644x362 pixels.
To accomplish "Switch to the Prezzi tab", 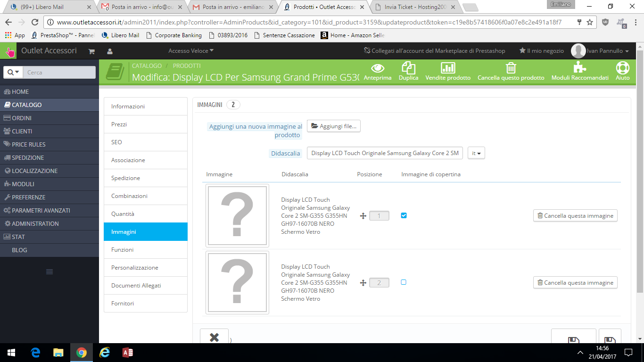I will coord(146,124).
